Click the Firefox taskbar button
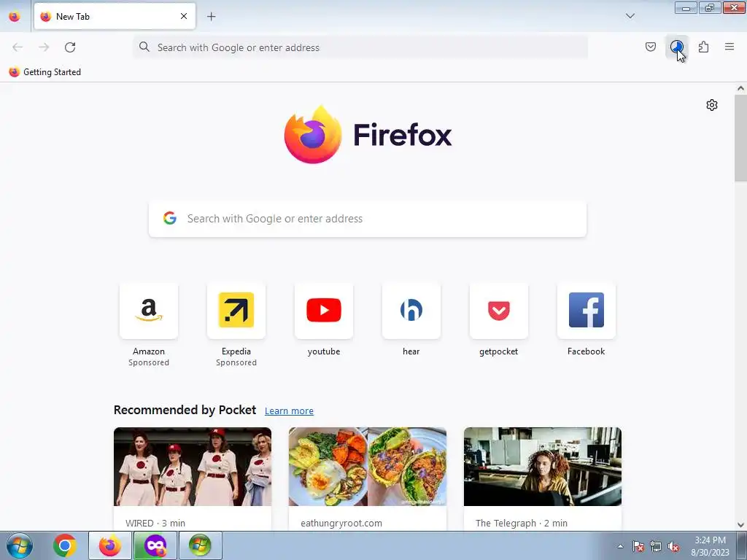This screenshot has width=747, height=560. coord(110,545)
